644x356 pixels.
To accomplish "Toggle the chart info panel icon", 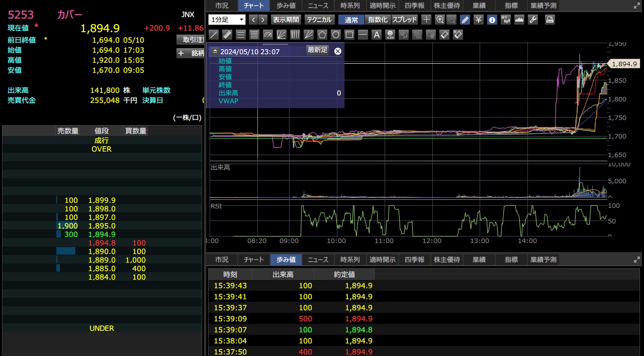I will click(x=492, y=20).
